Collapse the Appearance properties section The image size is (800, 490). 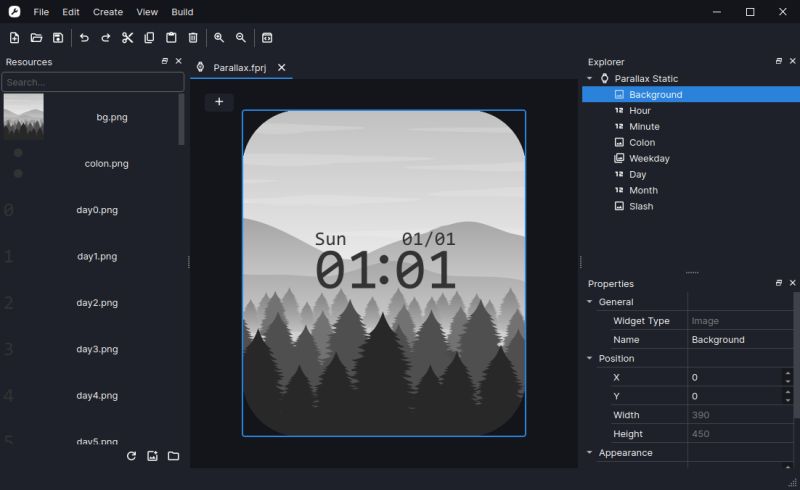[x=590, y=453]
